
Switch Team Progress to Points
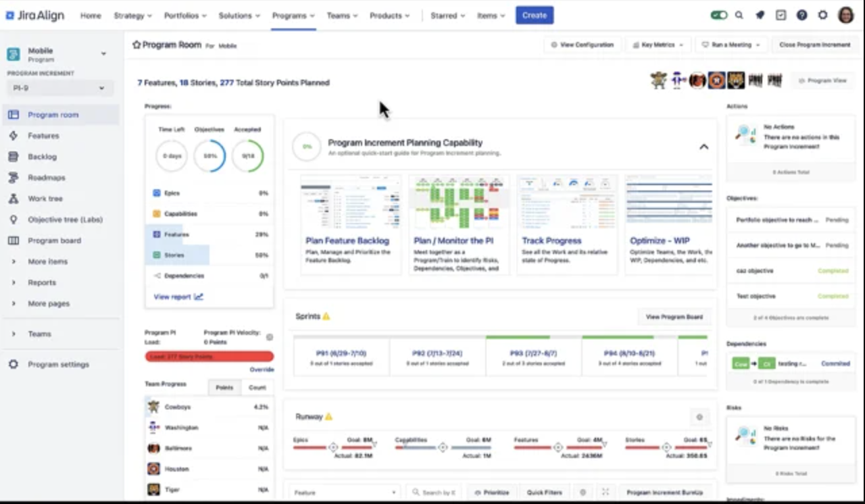click(x=224, y=387)
